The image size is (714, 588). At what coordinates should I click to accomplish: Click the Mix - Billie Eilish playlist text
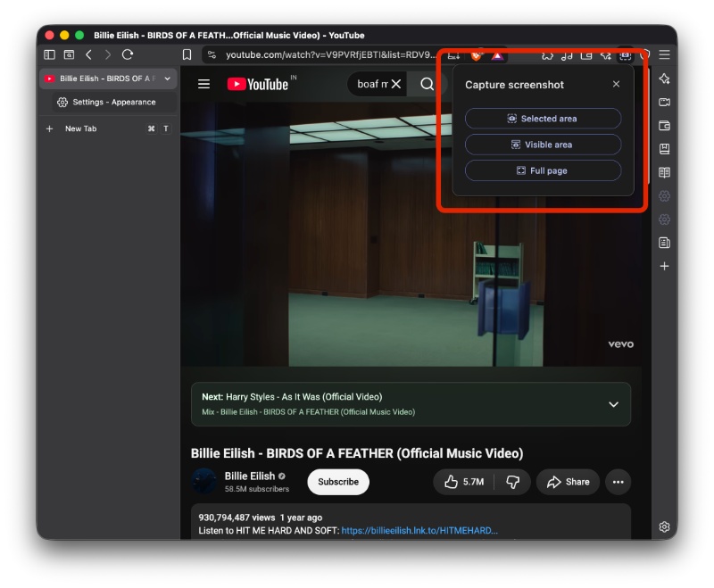point(308,412)
